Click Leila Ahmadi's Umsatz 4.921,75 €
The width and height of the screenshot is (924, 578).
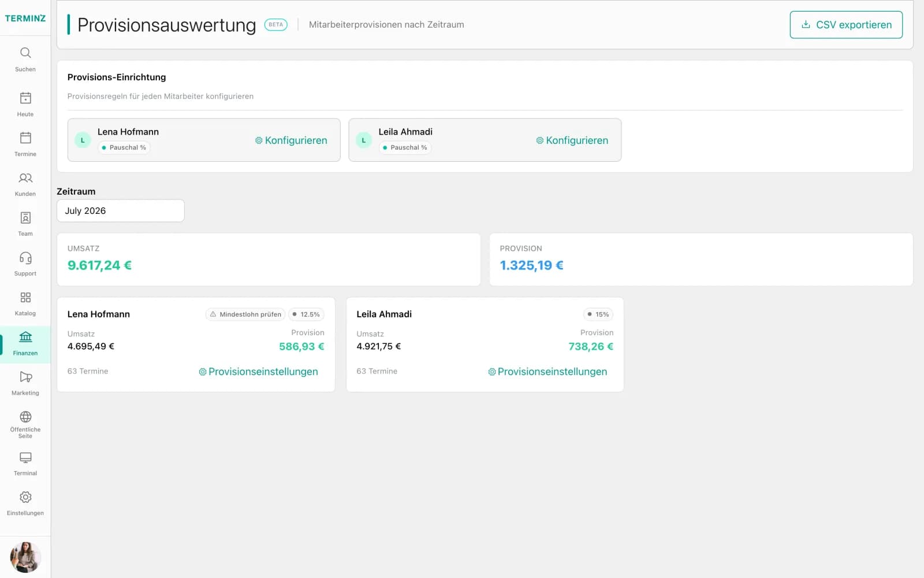(x=379, y=346)
